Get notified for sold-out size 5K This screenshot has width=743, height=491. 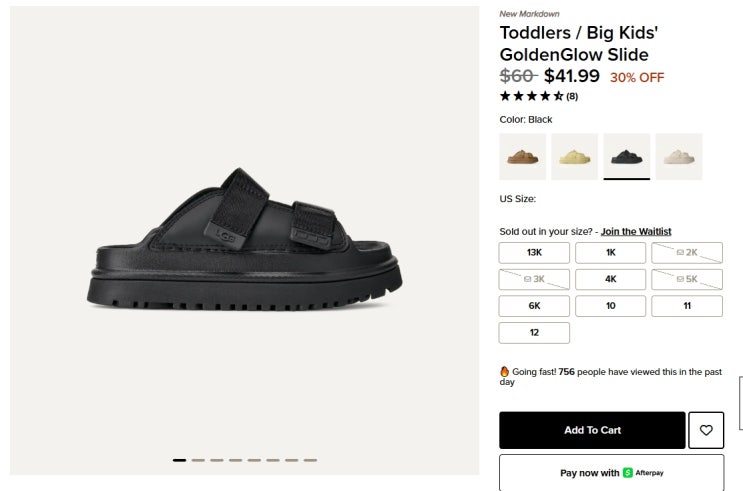(x=687, y=280)
